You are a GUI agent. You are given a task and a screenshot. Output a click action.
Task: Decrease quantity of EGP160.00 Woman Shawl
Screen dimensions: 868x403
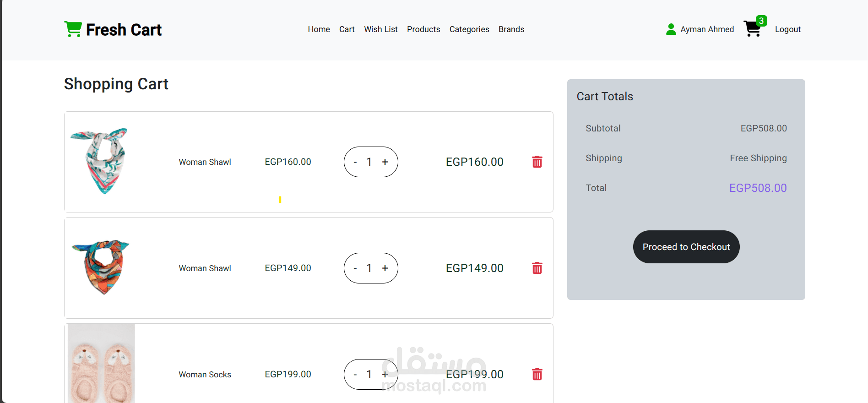[x=355, y=162]
